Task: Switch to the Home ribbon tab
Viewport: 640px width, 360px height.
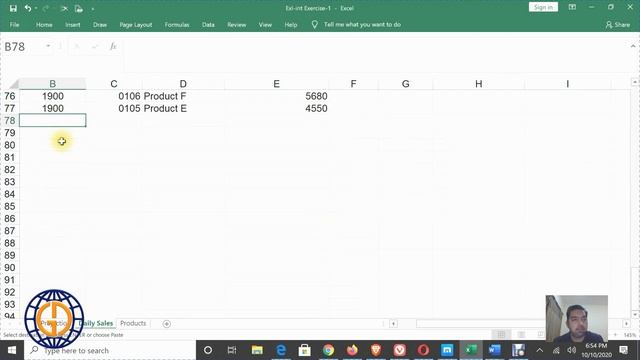Action: pyautogui.click(x=44, y=24)
